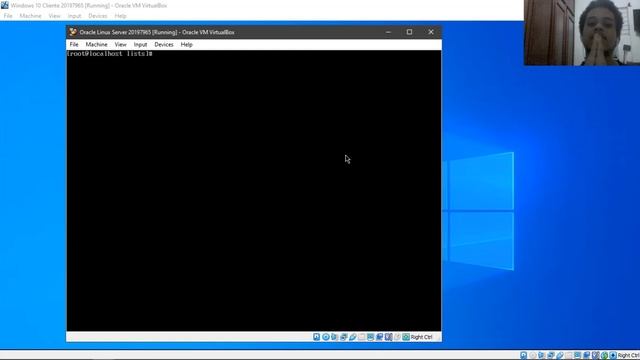640x360 pixels.
Task: Click keyboard capture icon beside Right Ctrl in Oracle Linux window
Action: click(x=406, y=337)
